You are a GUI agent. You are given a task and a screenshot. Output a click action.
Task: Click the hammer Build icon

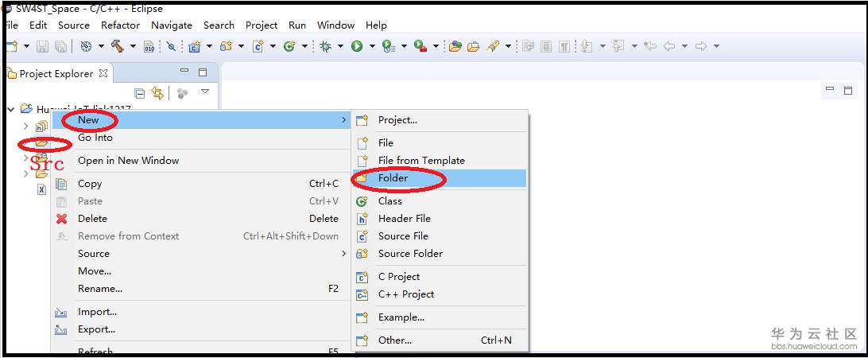[117, 47]
